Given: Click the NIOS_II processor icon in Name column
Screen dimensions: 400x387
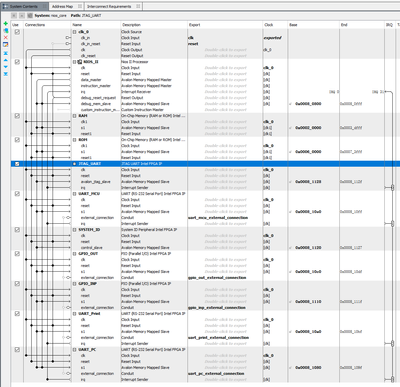Looking at the screenshot, I should tap(80, 62).
